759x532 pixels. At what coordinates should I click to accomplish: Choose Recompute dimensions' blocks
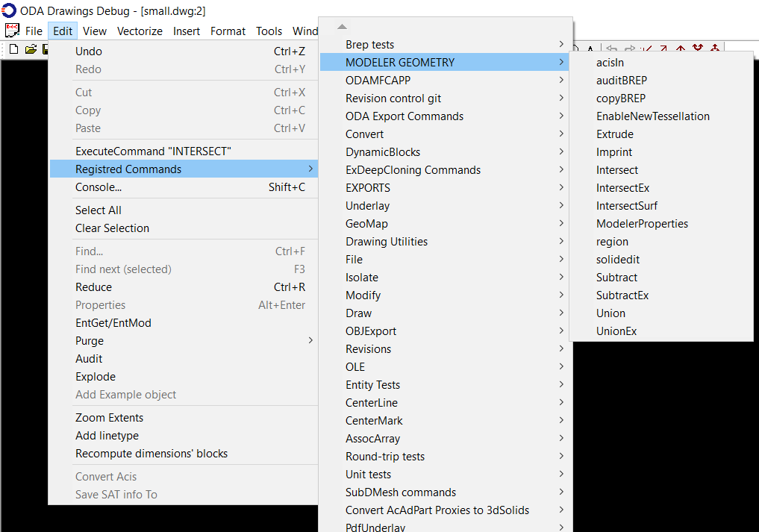(x=184, y=454)
